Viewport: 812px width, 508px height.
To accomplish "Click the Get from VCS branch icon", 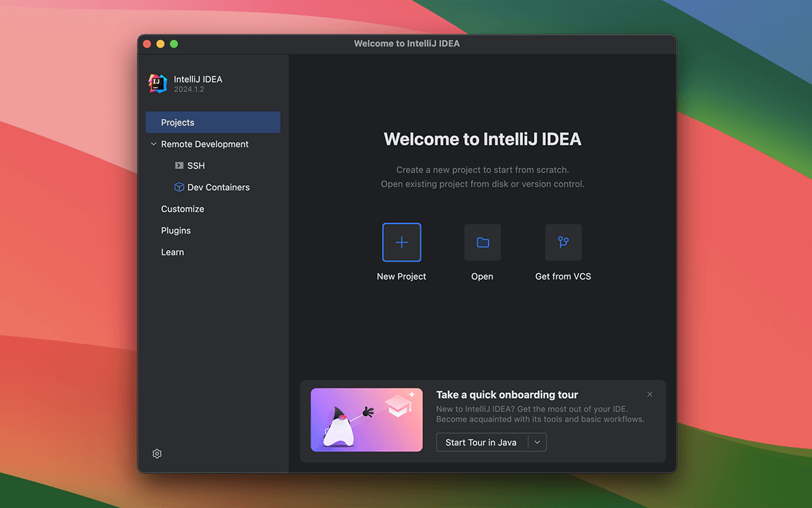I will coord(563,242).
